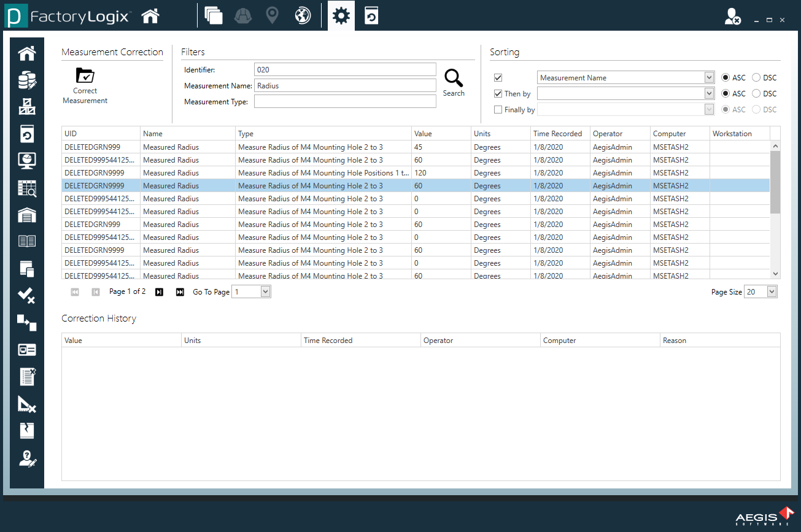The height and width of the screenshot is (532, 801).
Task: Open the layered pages icon in the top toolbar
Action: point(214,15)
